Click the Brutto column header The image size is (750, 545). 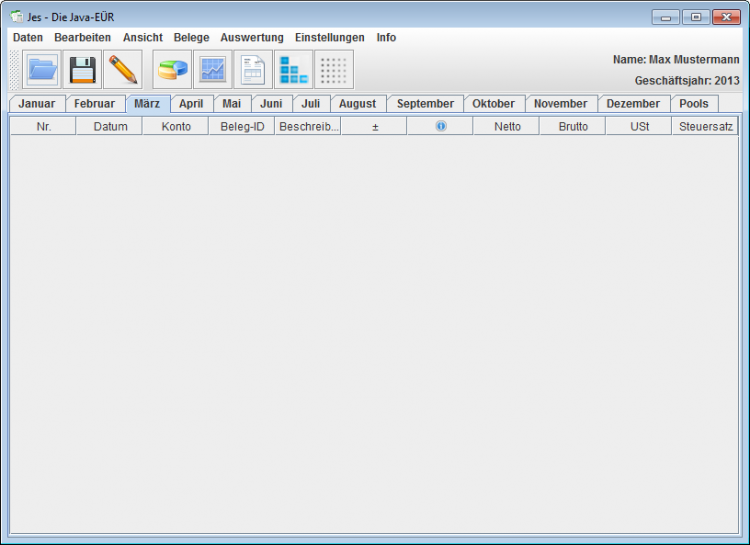click(573, 127)
